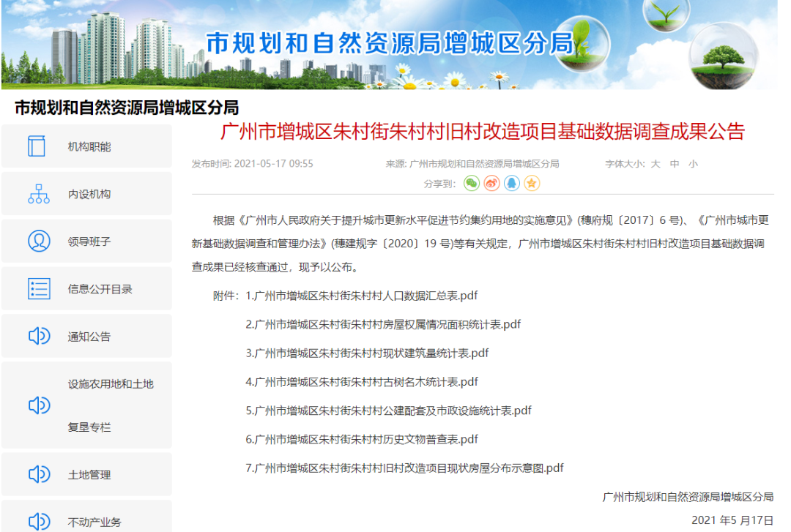791x532 pixels.
Task: Open 领导班子 menu item
Action: click(x=86, y=241)
